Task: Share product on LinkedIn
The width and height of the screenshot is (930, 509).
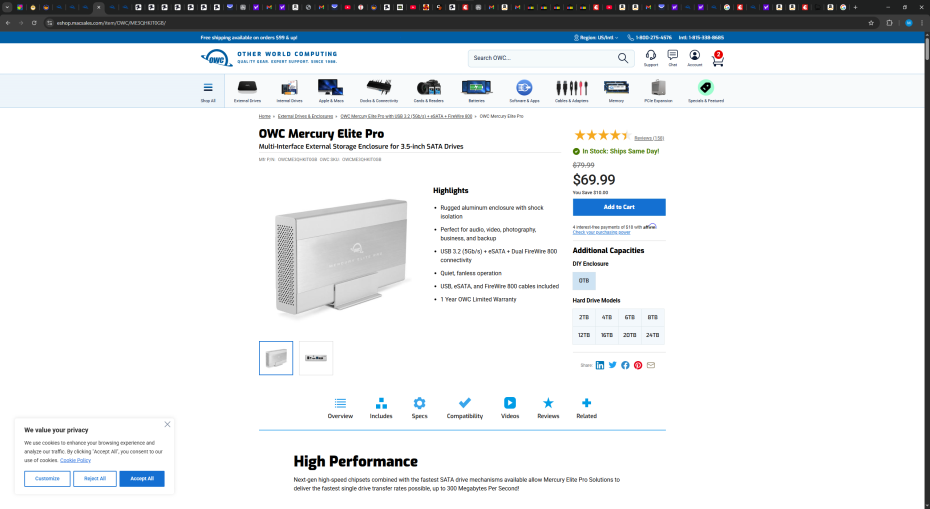Action: pyautogui.click(x=600, y=365)
